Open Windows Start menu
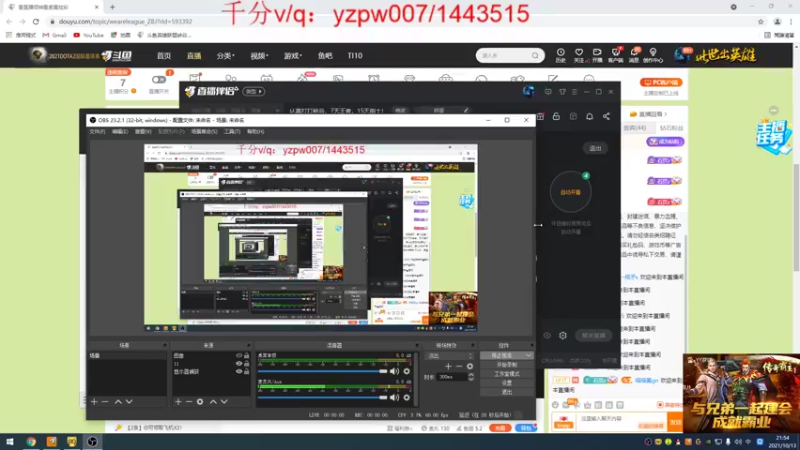The image size is (800, 450). 10,441
